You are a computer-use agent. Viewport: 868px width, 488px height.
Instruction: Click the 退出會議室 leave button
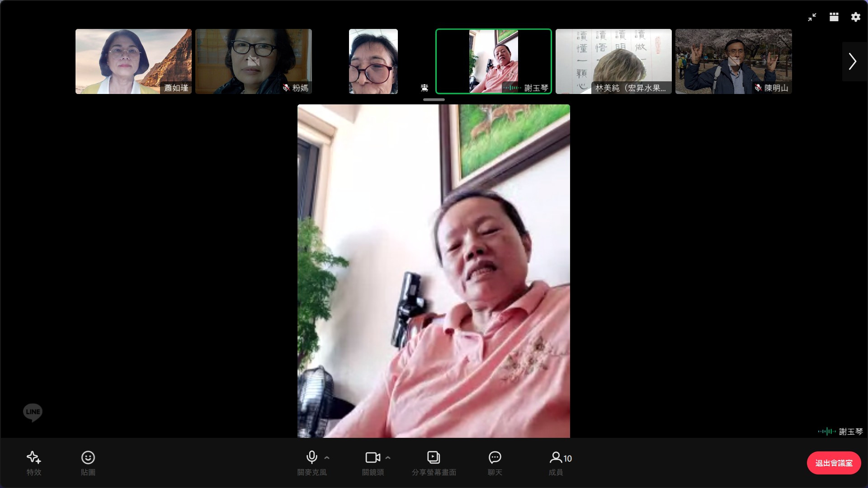point(833,463)
